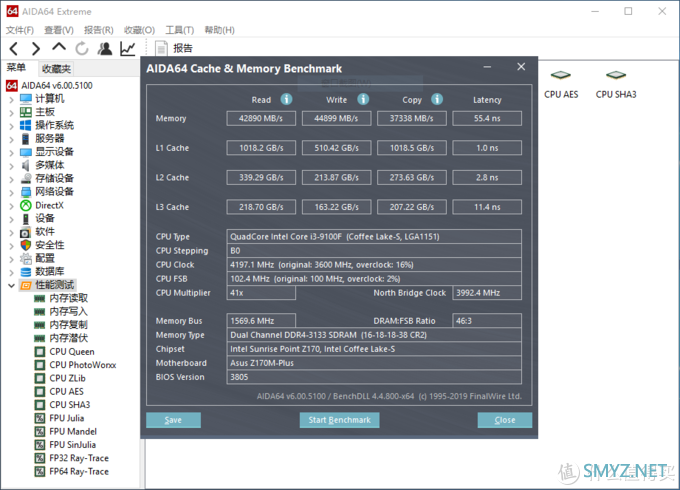Select CPU ZLib benchmark
The height and width of the screenshot is (490, 680).
click(x=67, y=378)
